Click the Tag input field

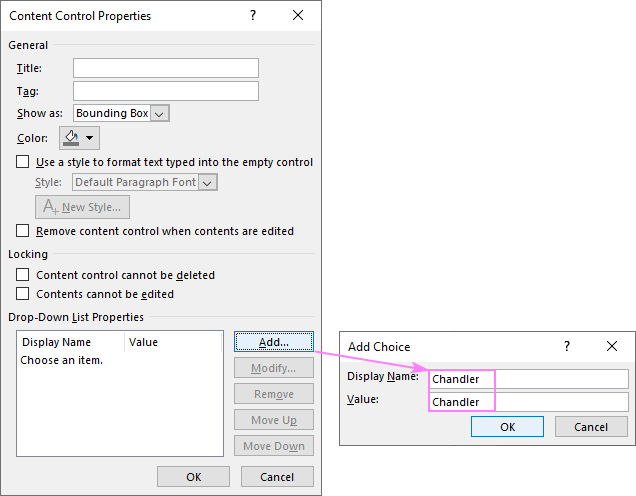click(165, 91)
